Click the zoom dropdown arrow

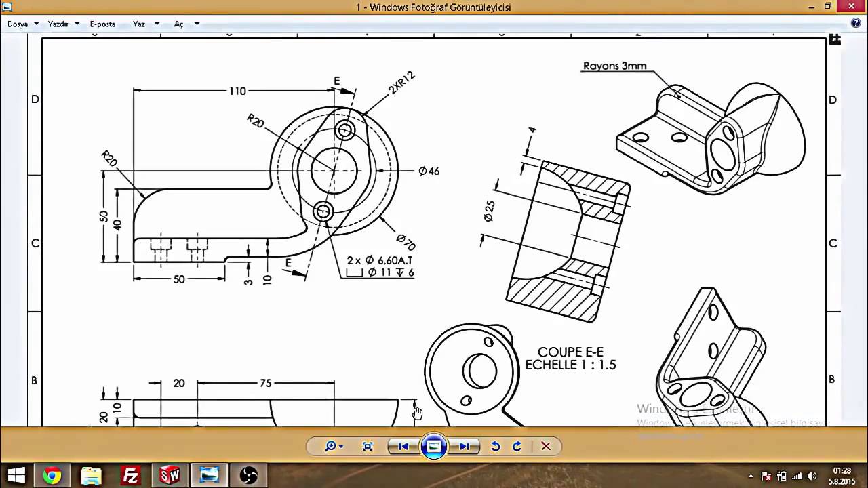(x=340, y=447)
